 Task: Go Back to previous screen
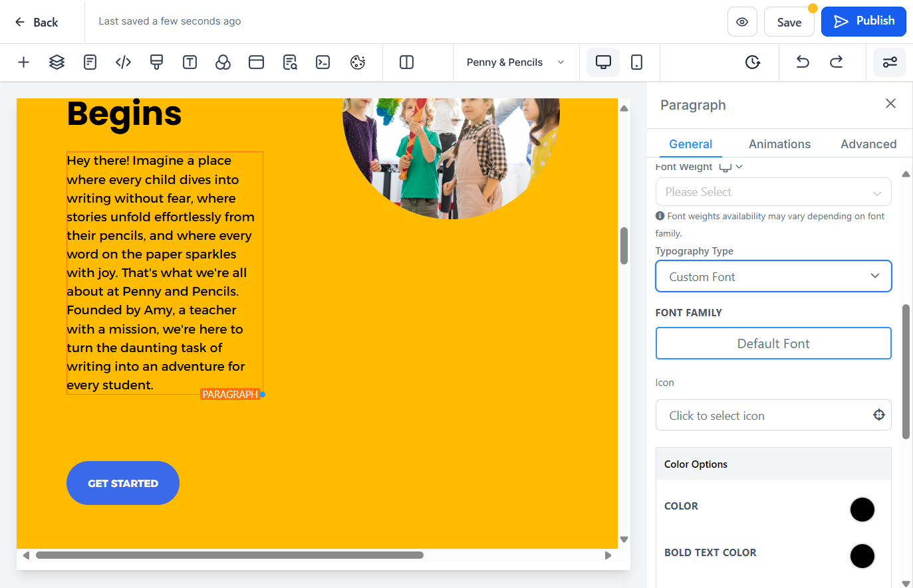[x=37, y=22]
